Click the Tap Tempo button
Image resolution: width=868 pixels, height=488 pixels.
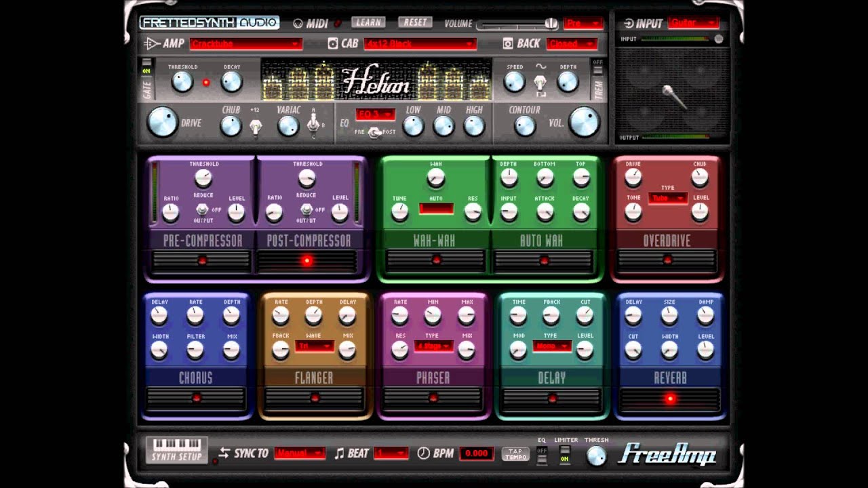coord(515,453)
